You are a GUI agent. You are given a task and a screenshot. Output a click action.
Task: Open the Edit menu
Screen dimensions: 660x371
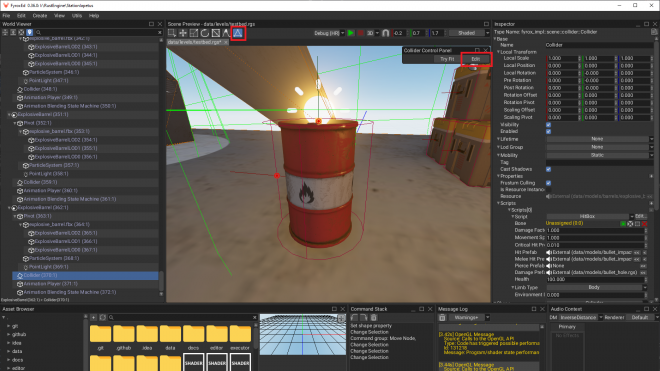pyautogui.click(x=21, y=16)
